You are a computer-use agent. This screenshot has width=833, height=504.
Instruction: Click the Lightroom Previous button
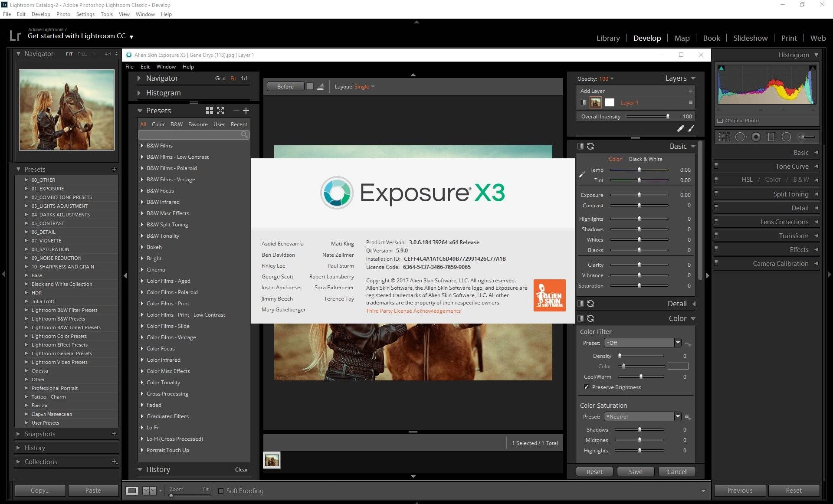(740, 491)
